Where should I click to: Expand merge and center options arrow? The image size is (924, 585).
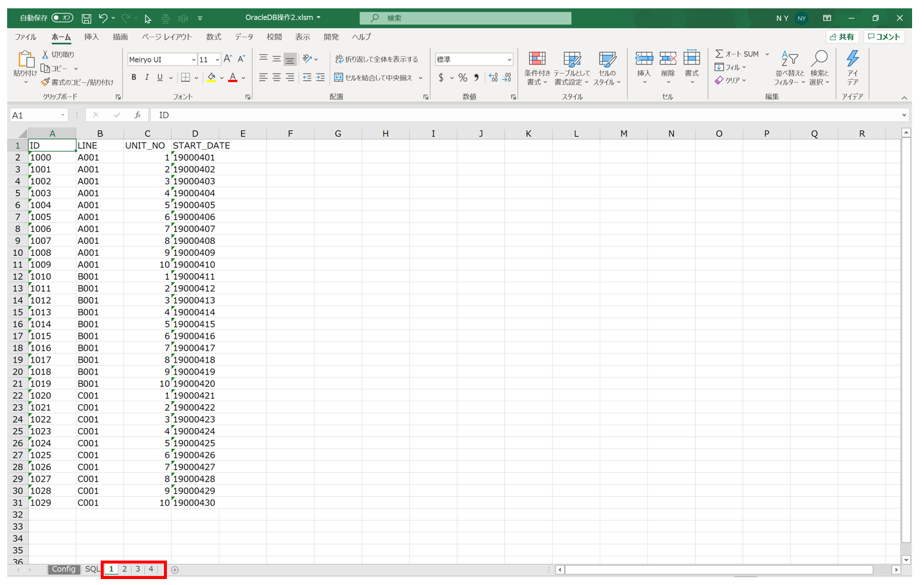421,78
